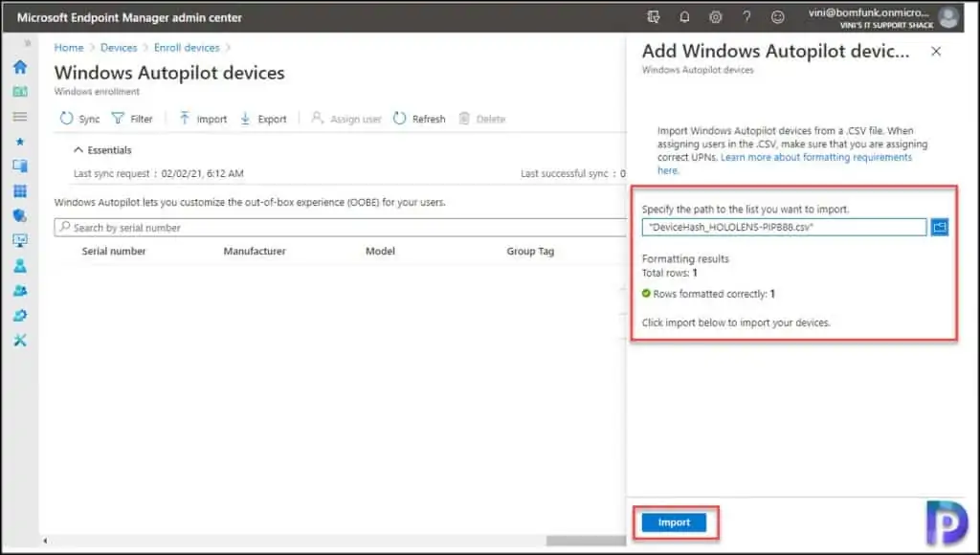Image resolution: width=980 pixels, height=555 pixels.
Task: Click the Search by serial number field
Action: tap(341, 228)
